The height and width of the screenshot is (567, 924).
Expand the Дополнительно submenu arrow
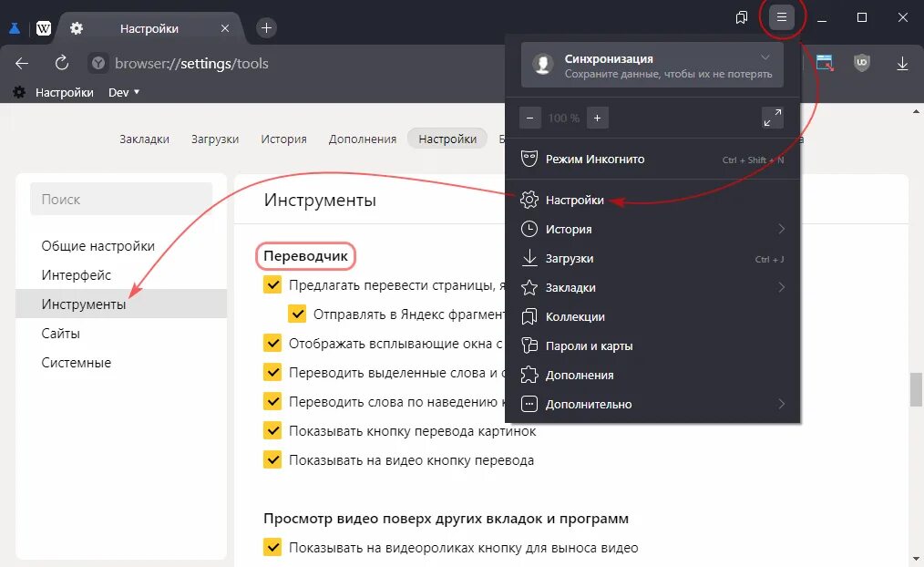782,404
